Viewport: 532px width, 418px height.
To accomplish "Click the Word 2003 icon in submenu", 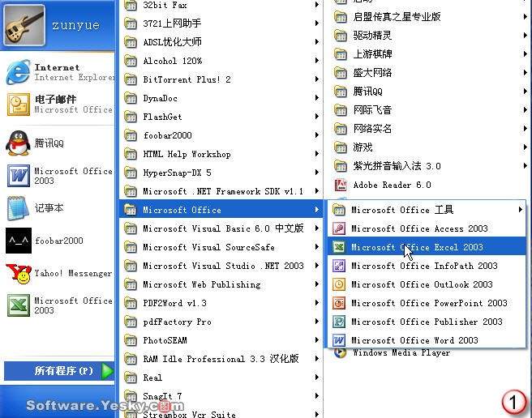I will (339, 340).
